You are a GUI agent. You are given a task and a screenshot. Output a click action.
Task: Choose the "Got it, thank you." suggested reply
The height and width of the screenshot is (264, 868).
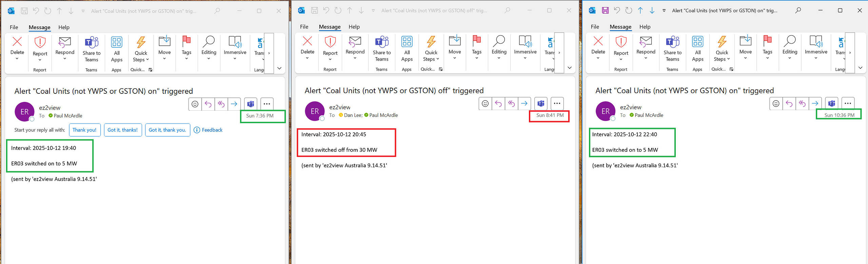[x=167, y=130]
